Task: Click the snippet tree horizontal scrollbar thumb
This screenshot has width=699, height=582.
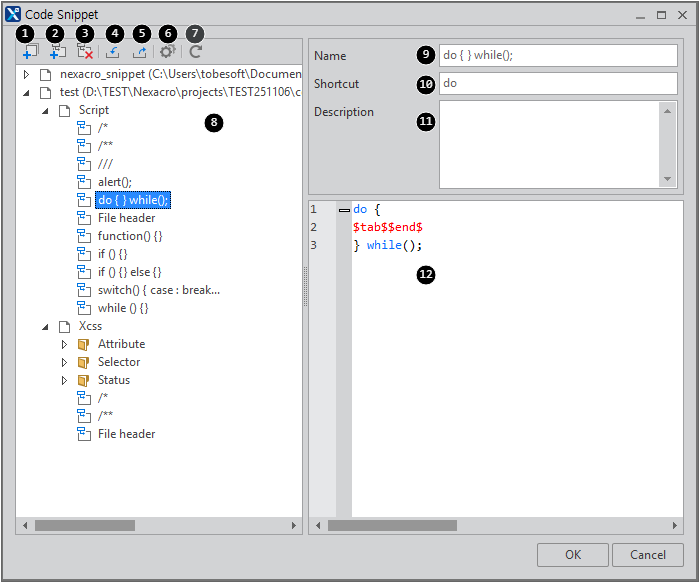Action: click(x=84, y=525)
